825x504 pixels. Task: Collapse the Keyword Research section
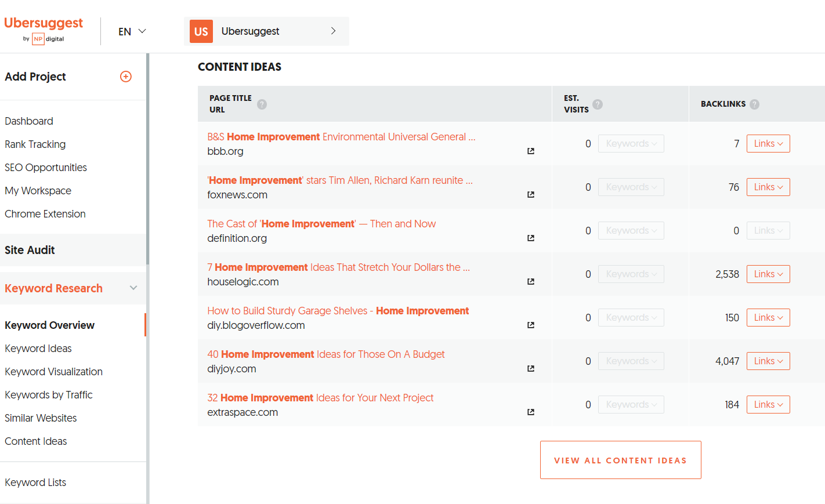click(x=133, y=288)
